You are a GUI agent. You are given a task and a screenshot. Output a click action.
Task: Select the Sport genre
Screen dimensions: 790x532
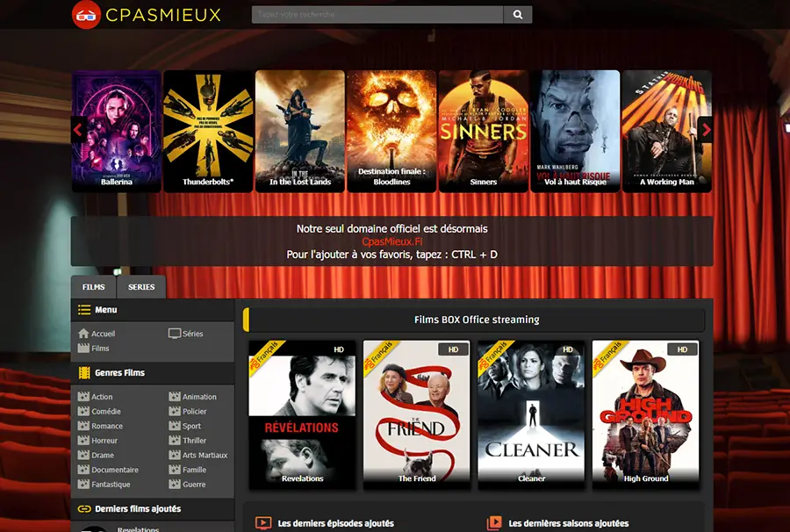(191, 426)
